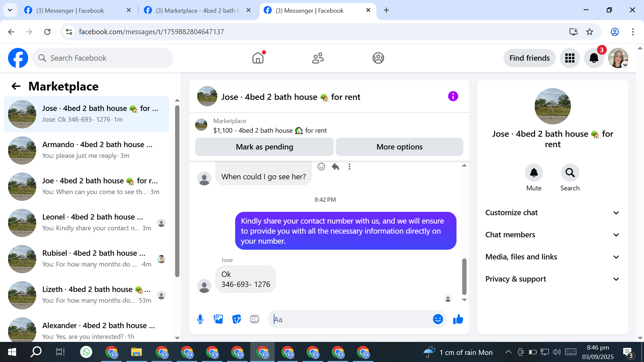
Task: Open volume control in system tray
Action: [x=556, y=352]
